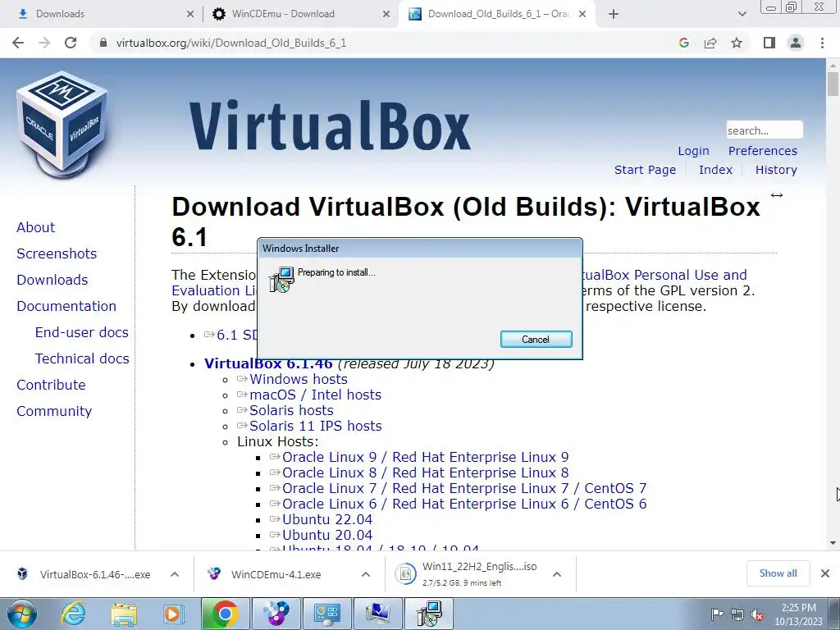Open Windows Media Player on taskbar
Image resolution: width=840 pixels, height=630 pixels.
173,614
